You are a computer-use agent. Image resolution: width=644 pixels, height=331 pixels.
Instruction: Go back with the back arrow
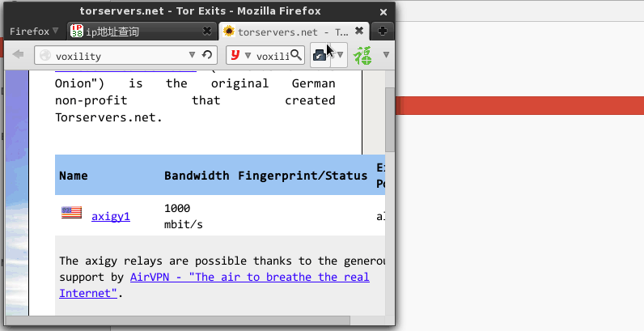pos(18,54)
